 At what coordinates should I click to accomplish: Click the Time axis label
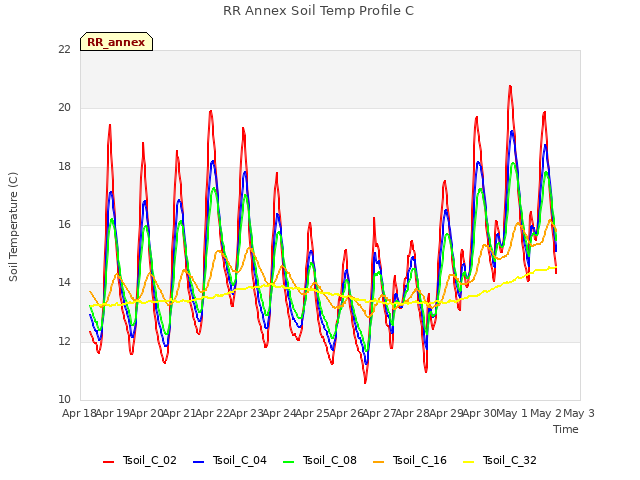click(566, 429)
